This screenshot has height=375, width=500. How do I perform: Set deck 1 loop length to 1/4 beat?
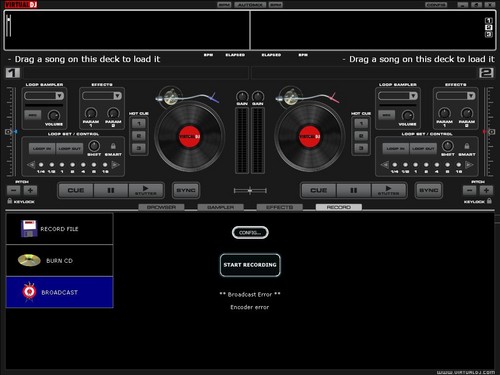click(41, 165)
